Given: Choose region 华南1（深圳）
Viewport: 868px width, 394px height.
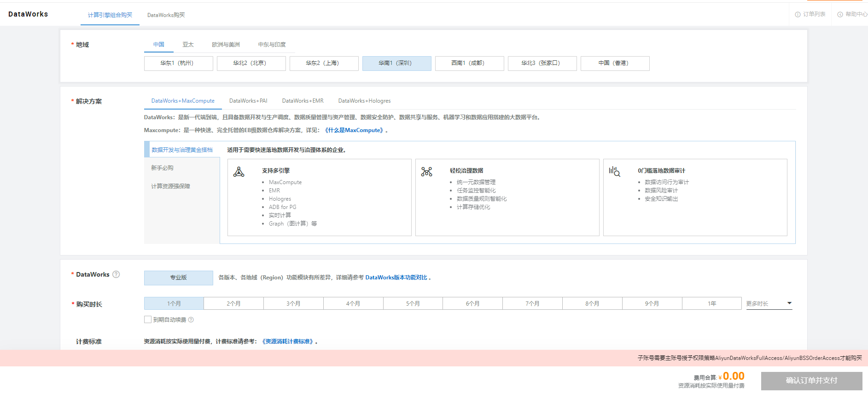Looking at the screenshot, I should [x=397, y=64].
